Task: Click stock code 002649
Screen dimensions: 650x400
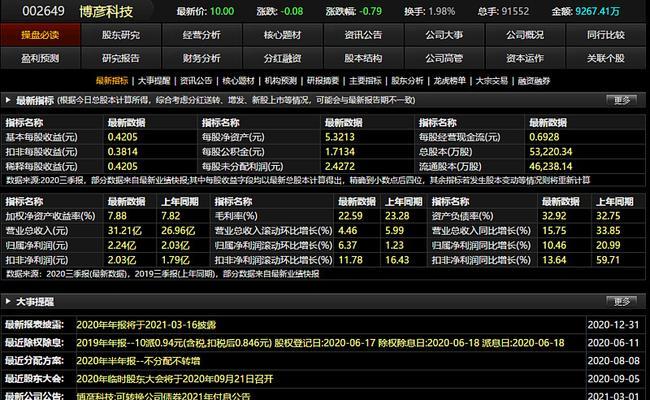Action: 44,11
